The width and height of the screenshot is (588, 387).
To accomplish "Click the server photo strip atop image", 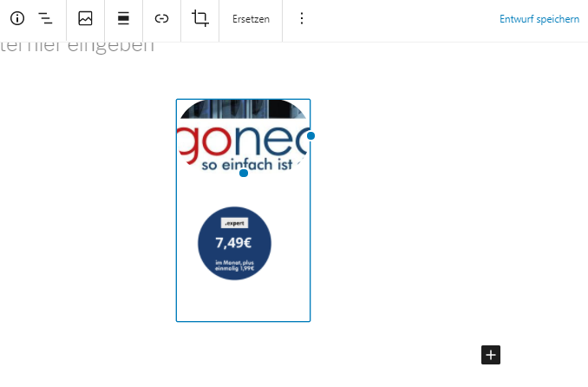I will click(243, 109).
